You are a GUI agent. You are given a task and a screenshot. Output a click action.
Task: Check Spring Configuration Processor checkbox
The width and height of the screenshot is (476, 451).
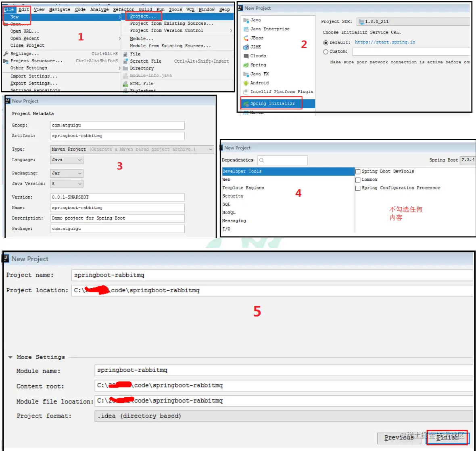(358, 188)
